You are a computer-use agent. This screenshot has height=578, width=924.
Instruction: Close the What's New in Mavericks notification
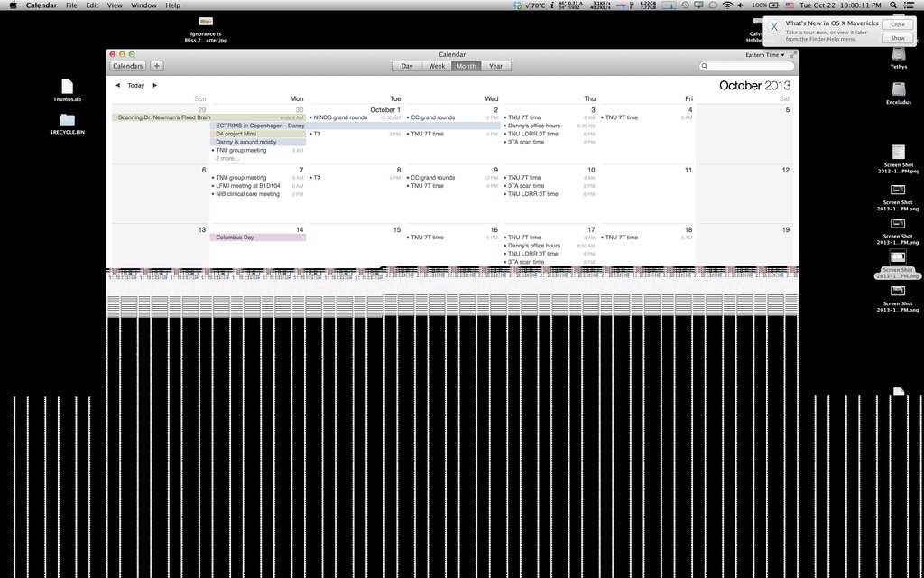[898, 24]
